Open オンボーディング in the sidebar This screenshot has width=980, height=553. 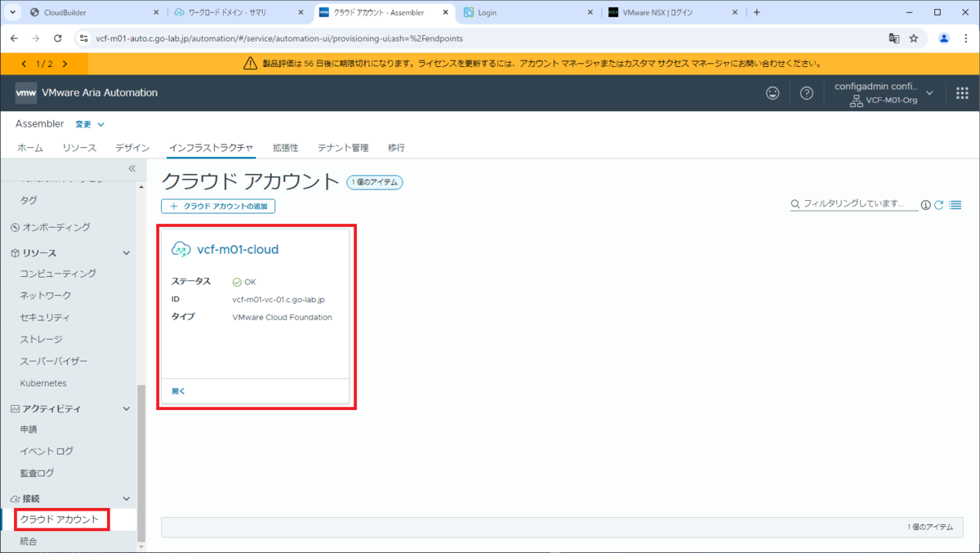[56, 227]
